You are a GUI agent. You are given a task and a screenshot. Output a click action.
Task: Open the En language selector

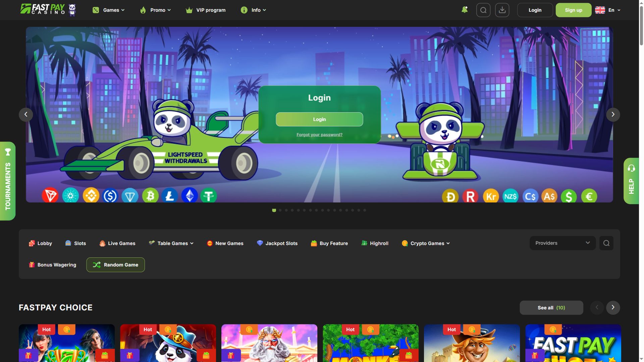pos(608,10)
